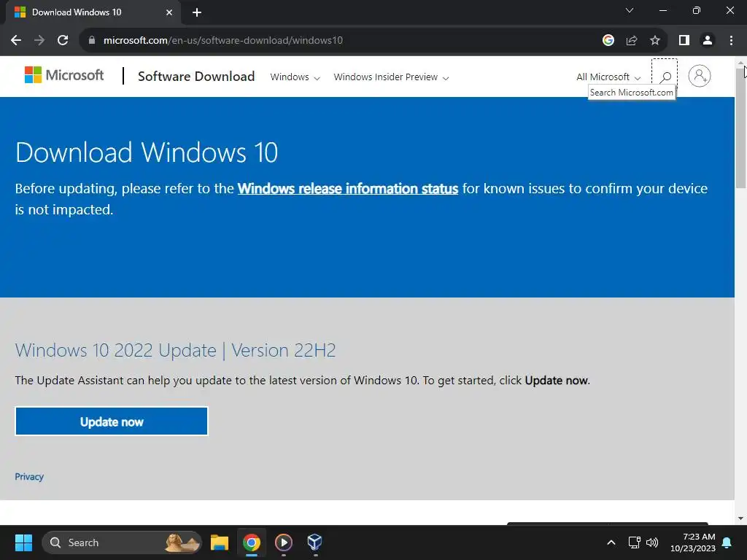Open the notifications bell icon
The image size is (747, 560).
[x=727, y=542]
